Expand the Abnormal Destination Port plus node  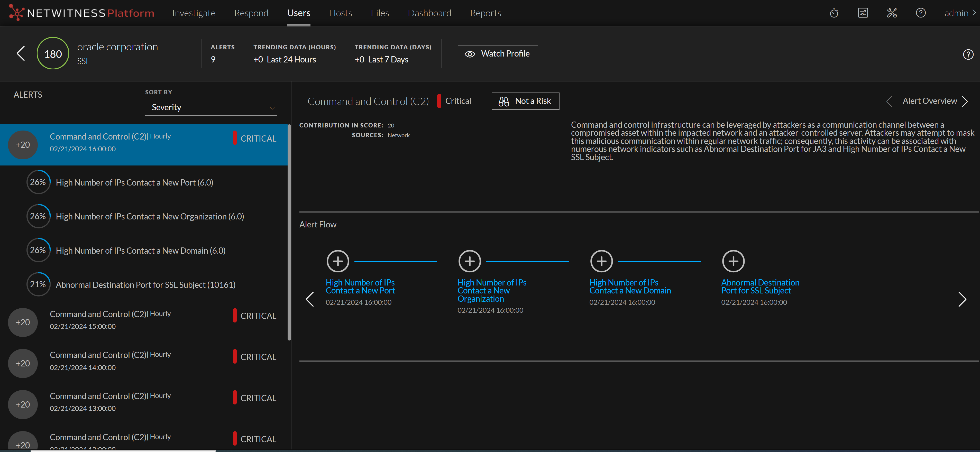click(733, 261)
